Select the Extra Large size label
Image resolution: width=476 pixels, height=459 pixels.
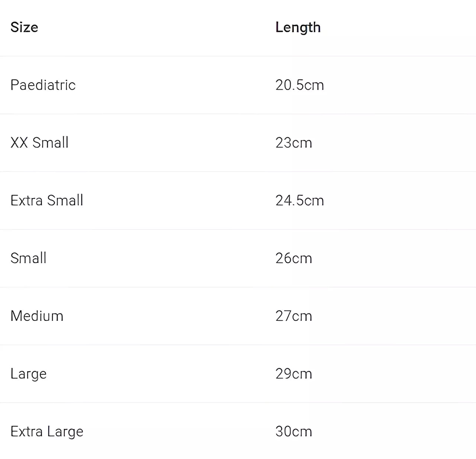pyautogui.click(x=46, y=431)
